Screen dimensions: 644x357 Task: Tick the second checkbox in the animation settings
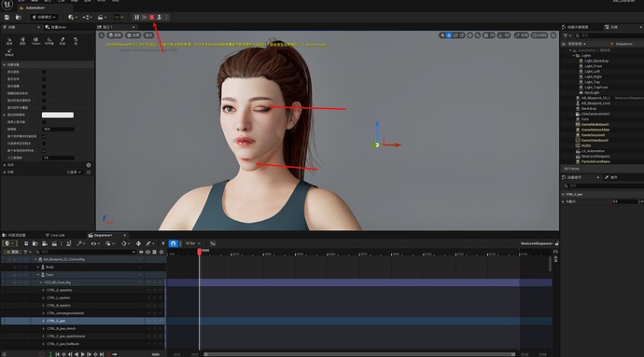coord(44,79)
